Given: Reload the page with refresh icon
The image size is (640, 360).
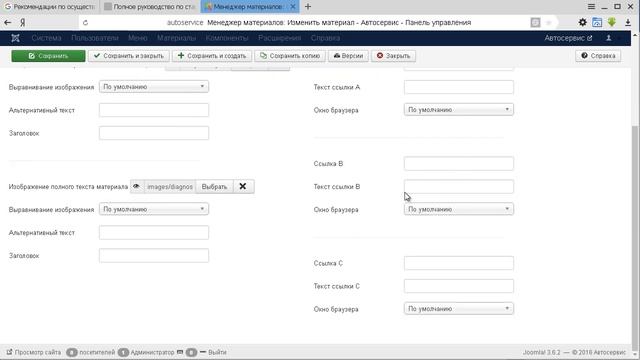Looking at the screenshot, I should [85, 22].
